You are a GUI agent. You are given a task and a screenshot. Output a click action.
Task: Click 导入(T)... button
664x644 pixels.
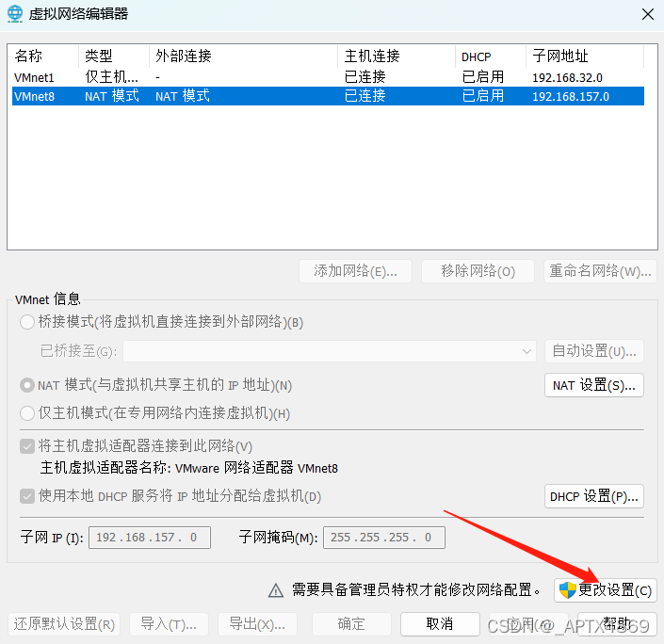[169, 624]
